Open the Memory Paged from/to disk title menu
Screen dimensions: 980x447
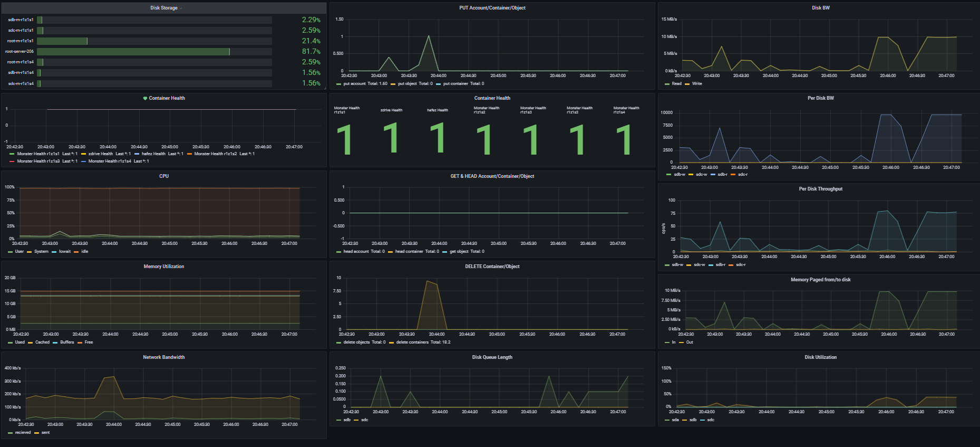click(x=820, y=280)
